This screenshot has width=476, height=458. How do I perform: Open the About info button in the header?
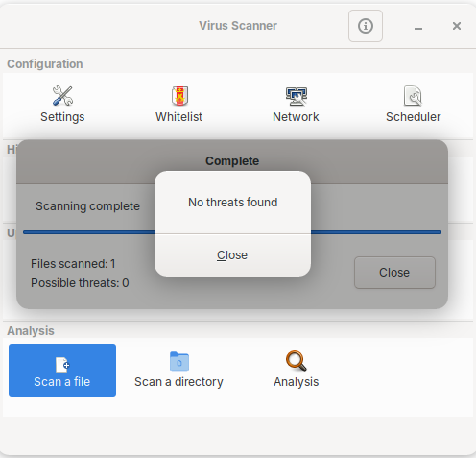pyautogui.click(x=366, y=26)
